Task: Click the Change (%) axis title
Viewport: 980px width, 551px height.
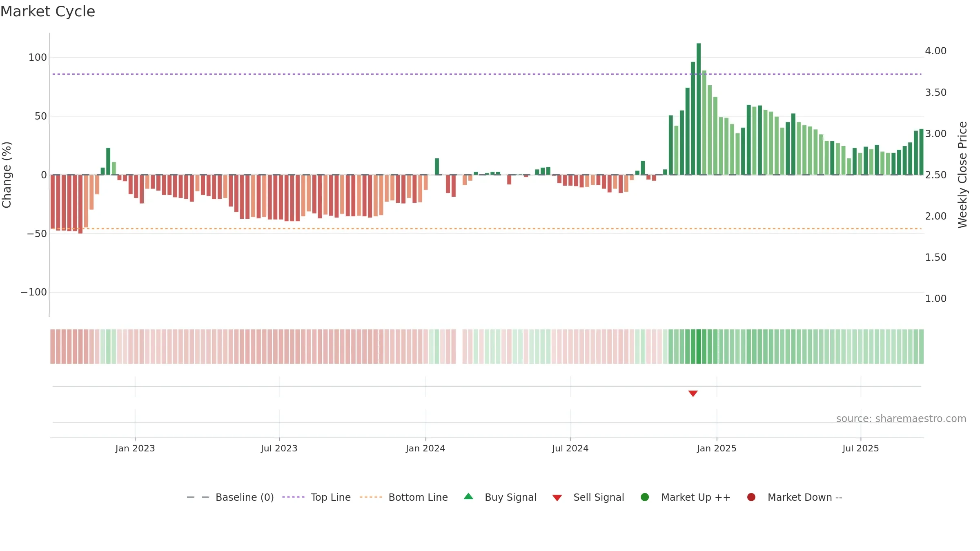Action: pos(7,175)
